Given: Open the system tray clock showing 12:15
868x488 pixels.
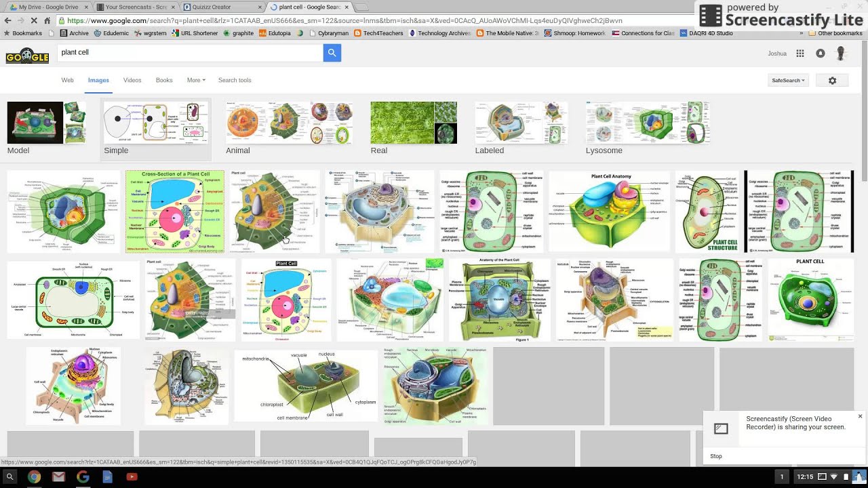Looking at the screenshot, I should [805, 477].
